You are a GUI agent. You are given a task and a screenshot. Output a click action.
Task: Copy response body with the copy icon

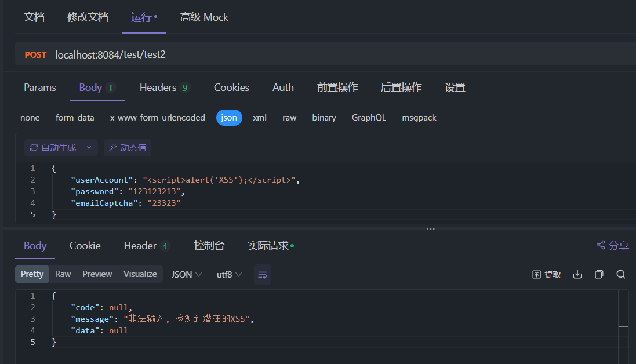[x=599, y=274]
